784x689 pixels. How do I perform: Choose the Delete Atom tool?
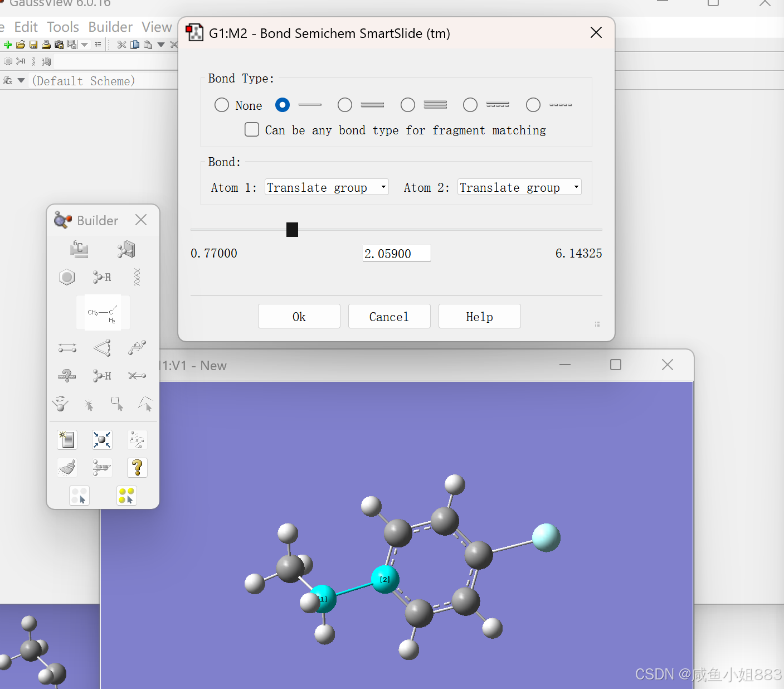137,376
